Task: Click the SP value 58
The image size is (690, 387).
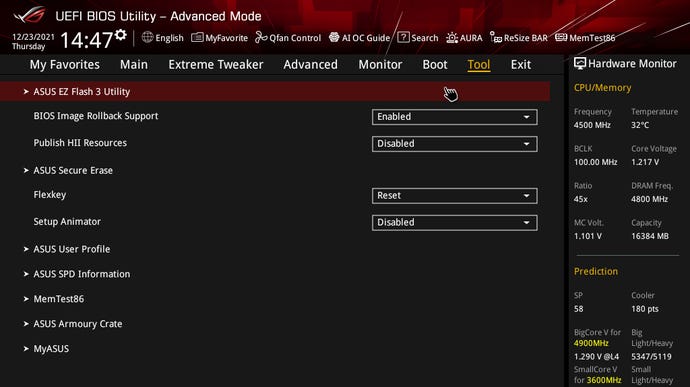Action: tap(579, 309)
